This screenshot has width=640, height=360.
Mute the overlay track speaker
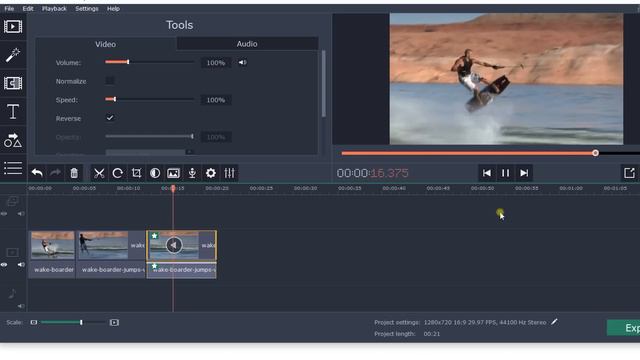(21, 214)
